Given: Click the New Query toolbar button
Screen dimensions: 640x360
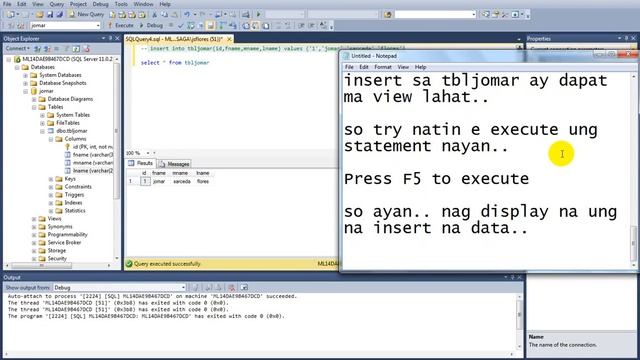Looking at the screenshot, I should coord(86,14).
